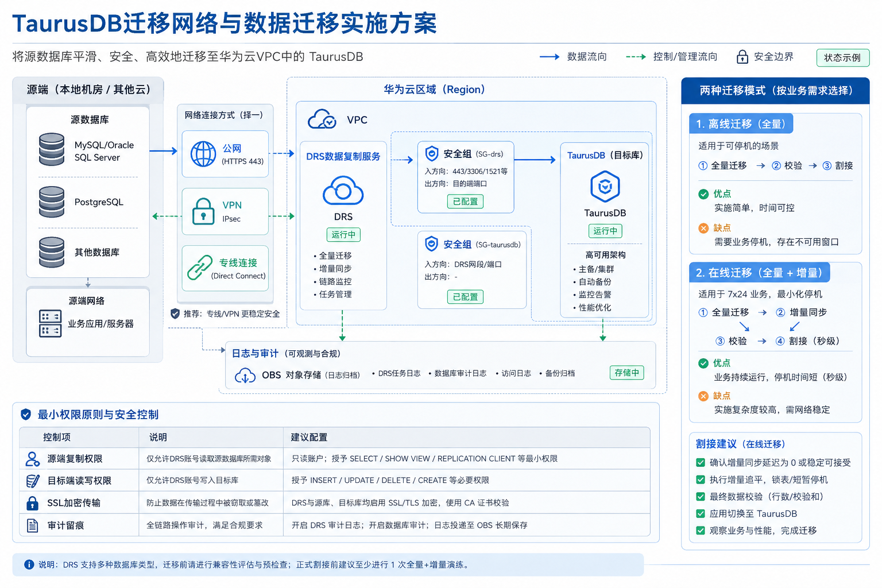Click the 建议配置 table column header
Viewport: 882px width, 588px height.
[309, 437]
